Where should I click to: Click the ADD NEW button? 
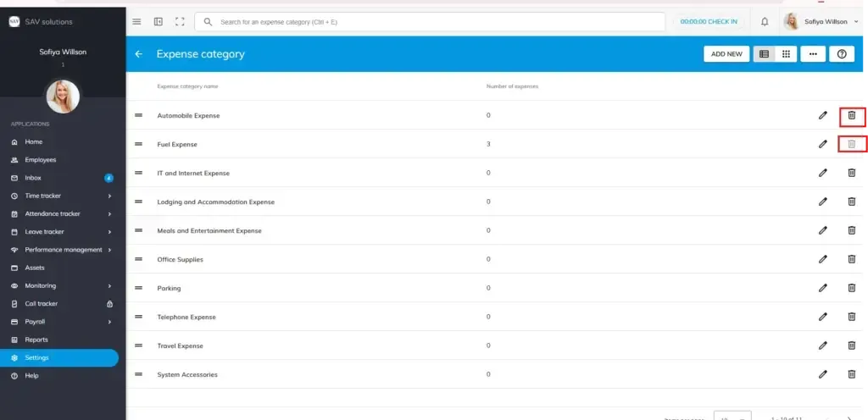[x=726, y=54]
